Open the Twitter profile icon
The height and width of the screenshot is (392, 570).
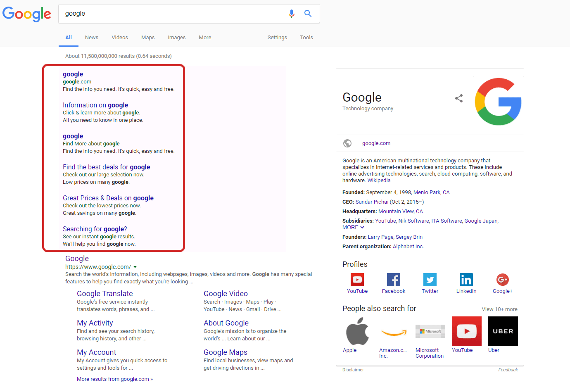(x=430, y=280)
